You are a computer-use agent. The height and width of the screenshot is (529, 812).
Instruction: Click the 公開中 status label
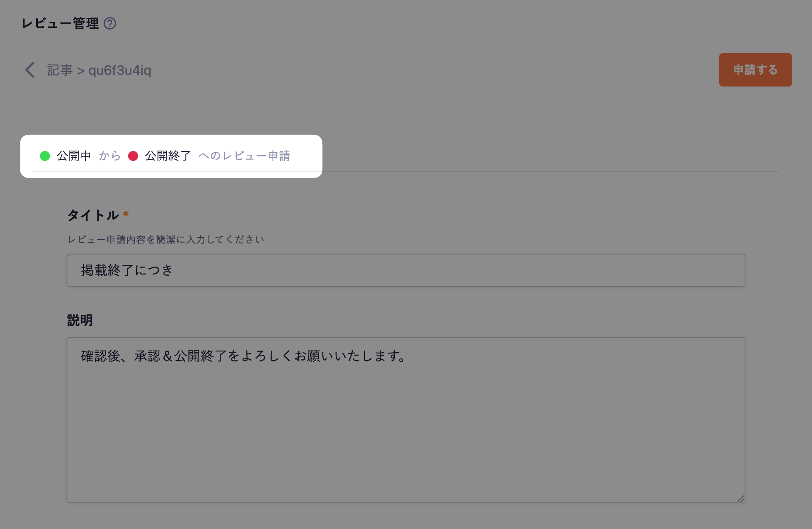[74, 156]
